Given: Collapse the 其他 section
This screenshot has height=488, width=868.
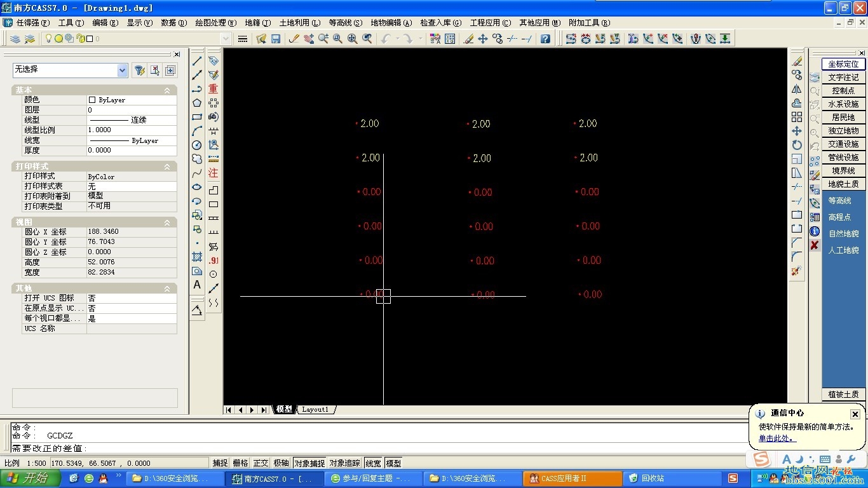Looking at the screenshot, I should coord(167,288).
